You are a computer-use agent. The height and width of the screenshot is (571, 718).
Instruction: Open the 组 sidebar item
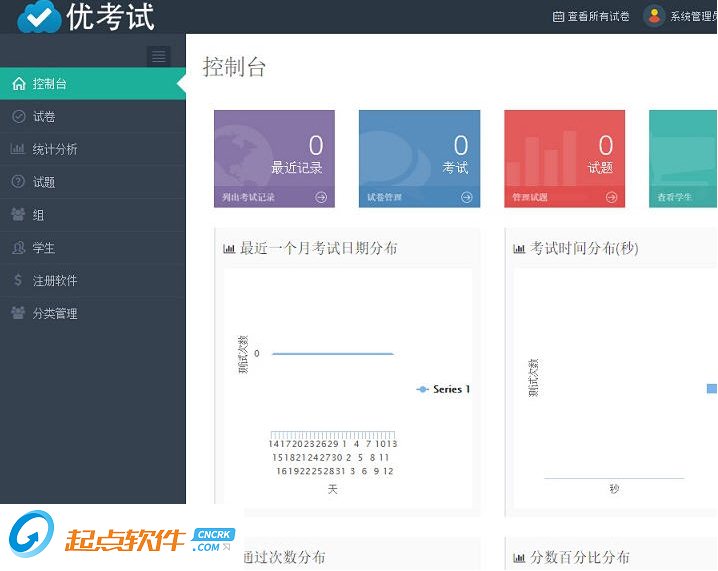[92, 215]
